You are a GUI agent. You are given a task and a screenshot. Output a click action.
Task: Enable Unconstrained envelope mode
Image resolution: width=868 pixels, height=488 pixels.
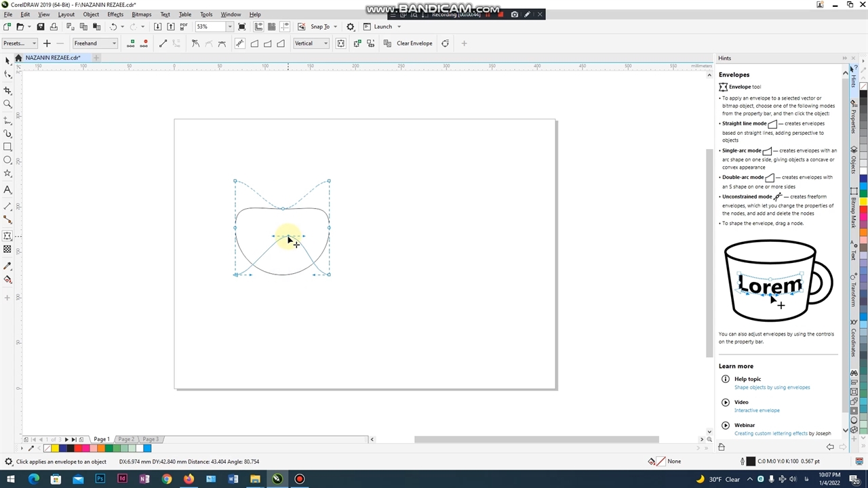tap(239, 43)
